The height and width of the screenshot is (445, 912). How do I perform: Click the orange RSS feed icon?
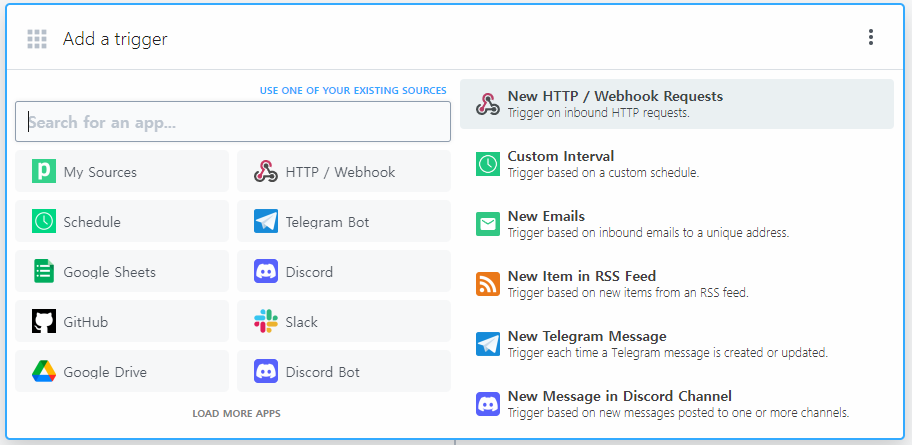(x=487, y=284)
